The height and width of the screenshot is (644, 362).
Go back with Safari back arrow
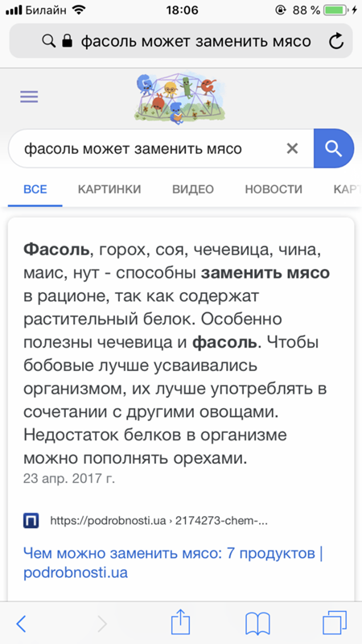(x=21, y=624)
